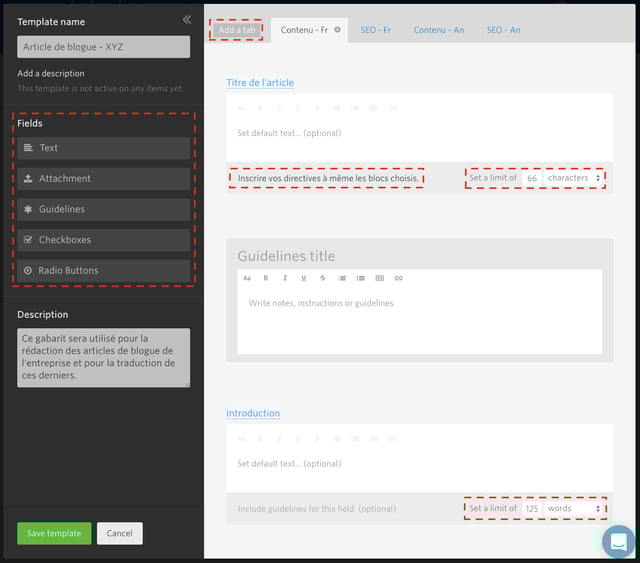Screen dimensions: 640x563
Task: Add a Checkboxes field
Action: 104,240
